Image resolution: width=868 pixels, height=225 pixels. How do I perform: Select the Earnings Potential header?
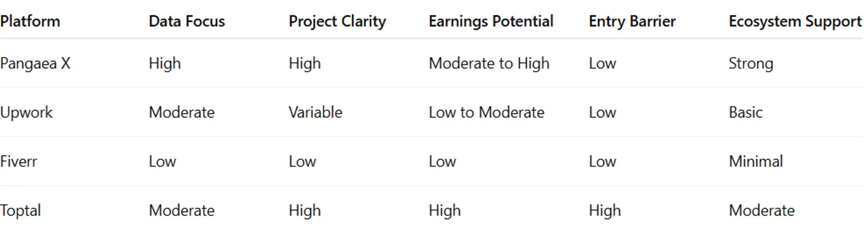[x=491, y=21]
